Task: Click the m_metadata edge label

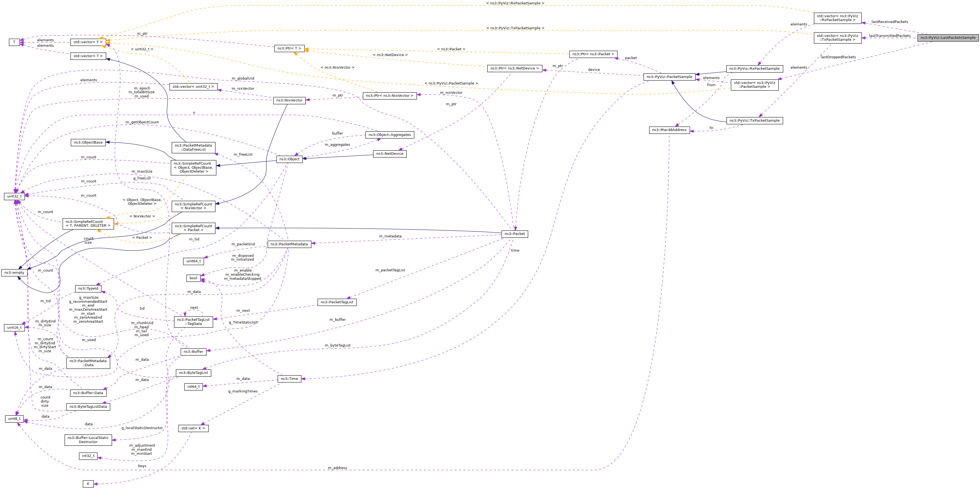Action: point(390,236)
